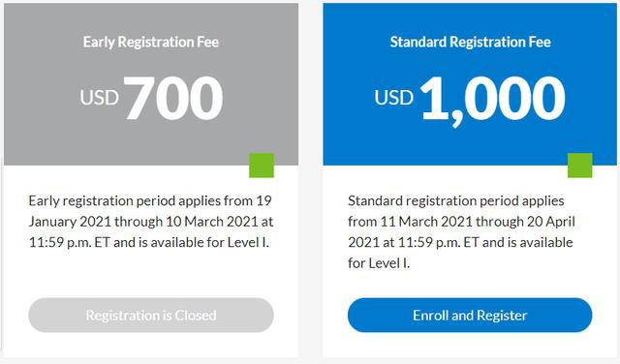Screen dimensions: 620x364
Task: Click the Enroll and Register button
Action: pos(470,315)
